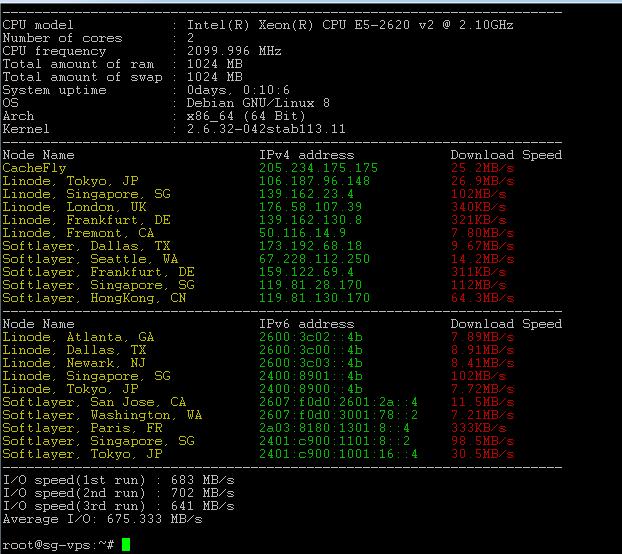The height and width of the screenshot is (554, 622).
Task: Select the 'Total amount of ram' label
Action: point(78,64)
